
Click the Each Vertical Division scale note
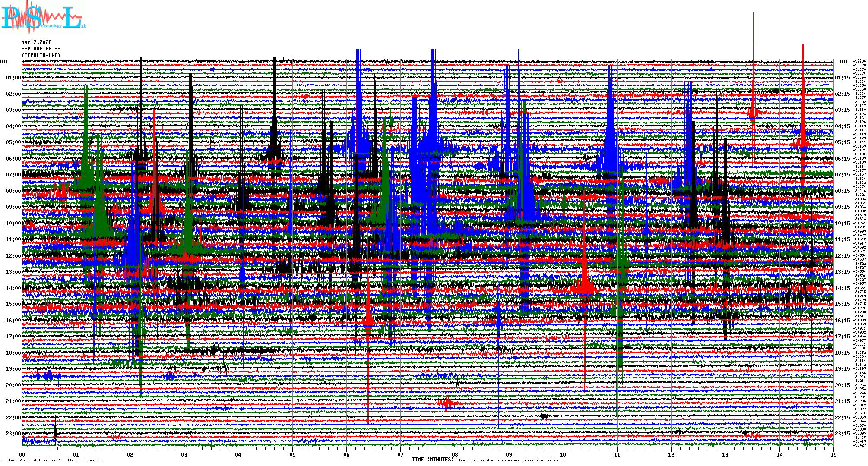[x=55, y=460]
